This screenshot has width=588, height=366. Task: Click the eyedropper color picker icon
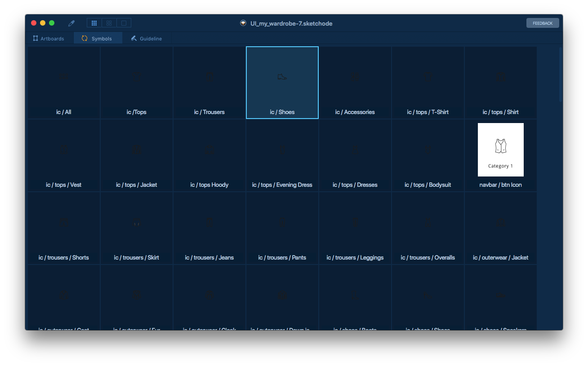point(71,23)
